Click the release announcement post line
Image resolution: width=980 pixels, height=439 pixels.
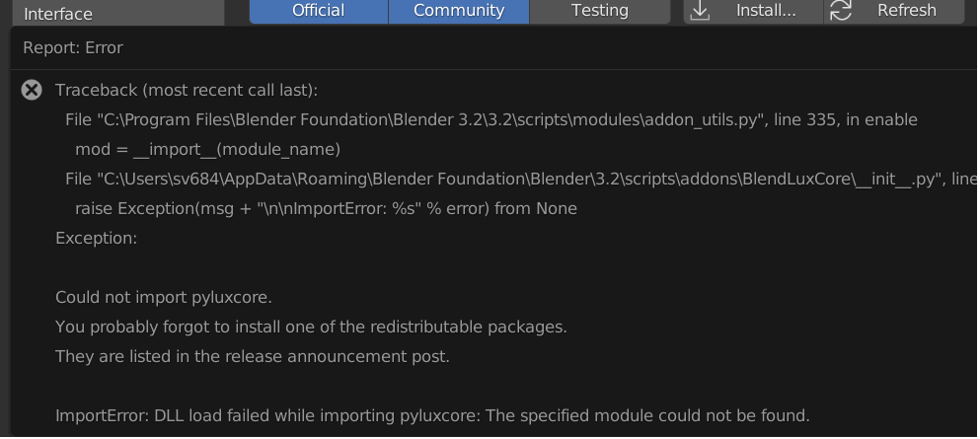[x=253, y=356]
